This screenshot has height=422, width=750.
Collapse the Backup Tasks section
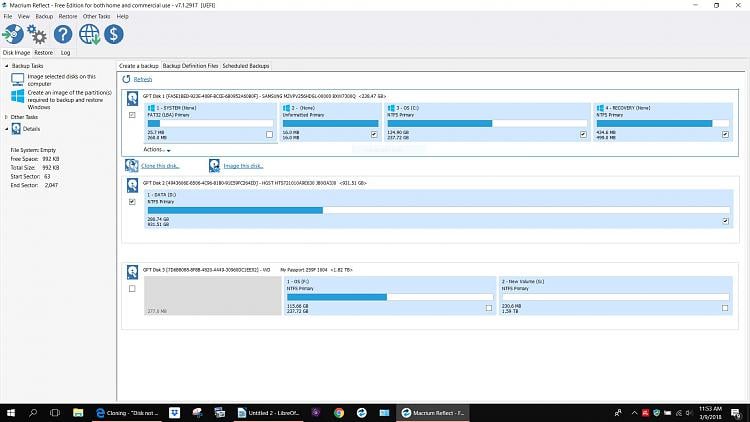click(7, 66)
